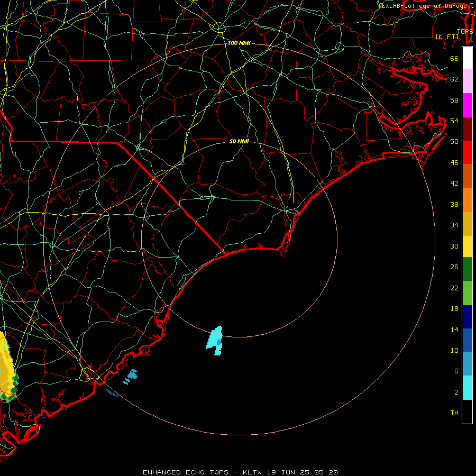The height and width of the screenshot is (476, 476).
Task: Click the 'TOPS' legend title
Action: click(465, 31)
